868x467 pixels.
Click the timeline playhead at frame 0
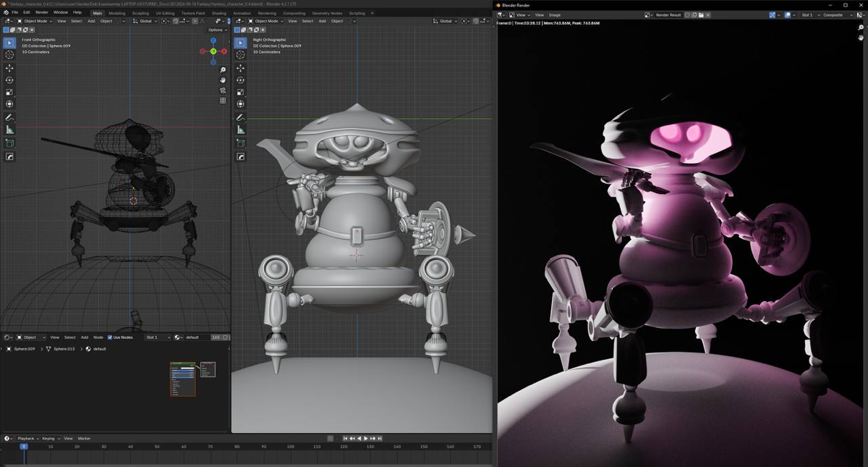tap(23, 447)
